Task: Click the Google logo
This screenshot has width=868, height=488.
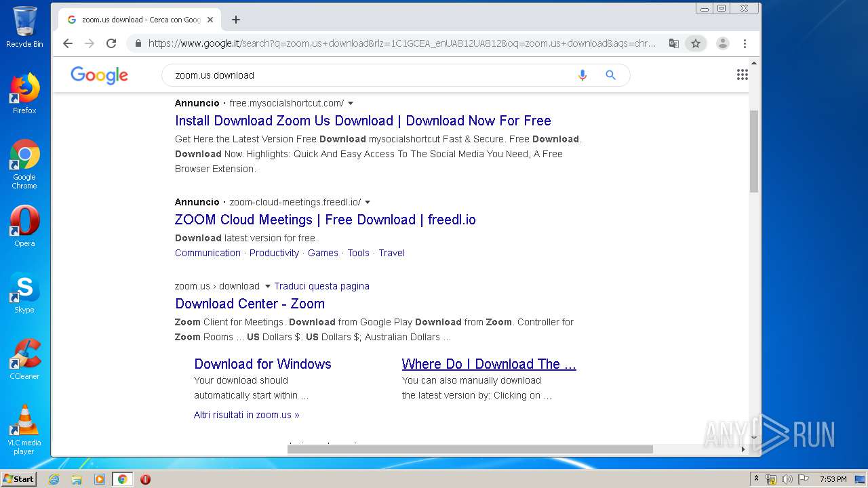Action: pos(99,75)
